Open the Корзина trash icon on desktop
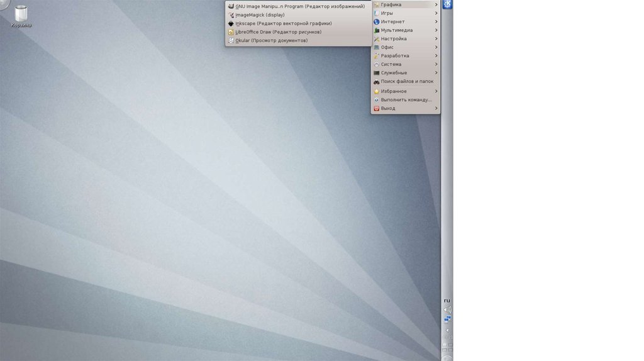The width and height of the screenshot is (644, 361). coord(21,15)
